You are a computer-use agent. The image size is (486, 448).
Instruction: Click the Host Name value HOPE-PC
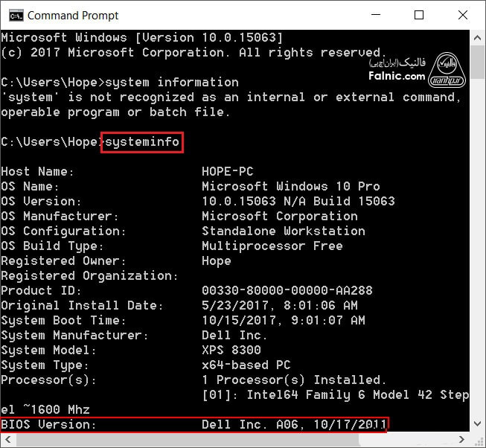click(227, 171)
